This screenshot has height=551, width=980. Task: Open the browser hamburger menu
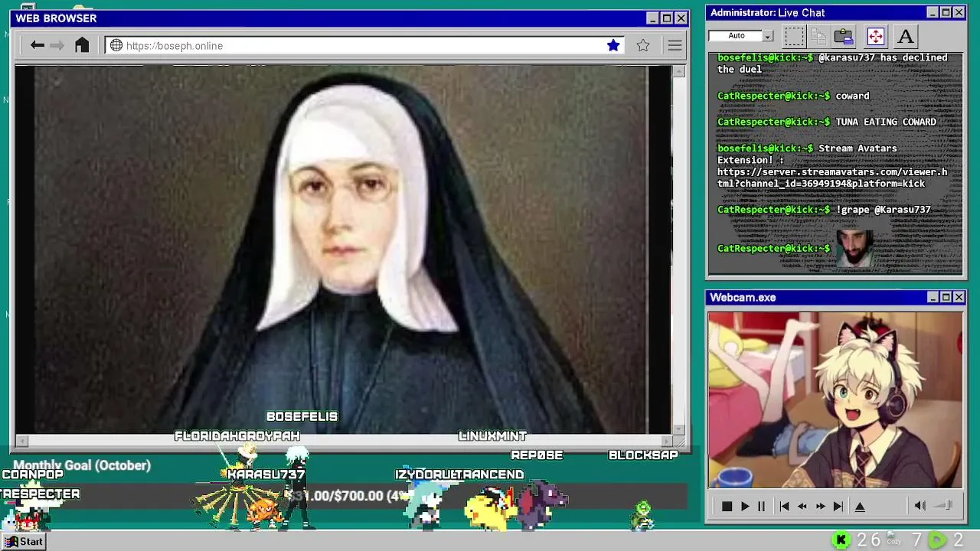coord(675,45)
